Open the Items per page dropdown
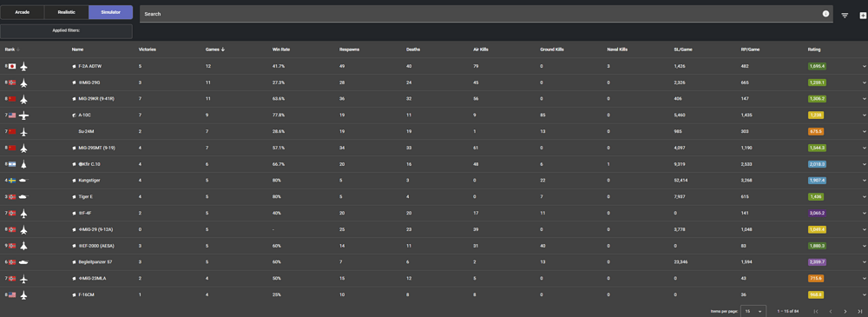The image size is (868, 317). pos(753,312)
